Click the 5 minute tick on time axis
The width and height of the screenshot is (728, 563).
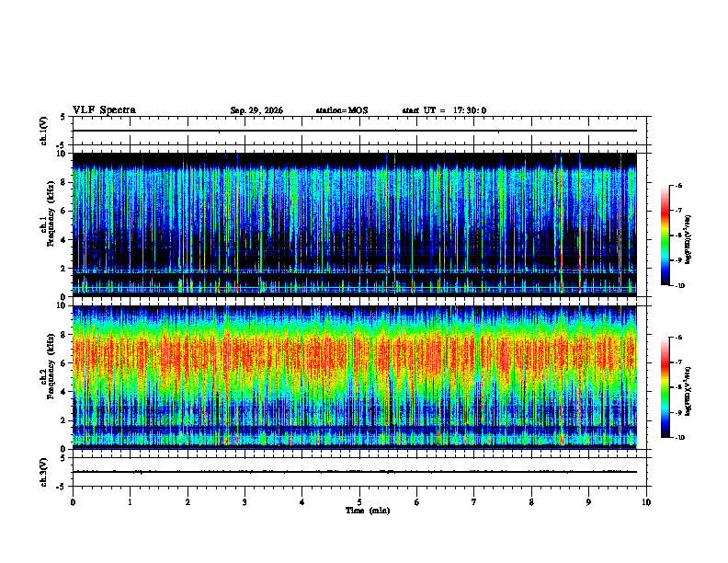click(x=359, y=502)
